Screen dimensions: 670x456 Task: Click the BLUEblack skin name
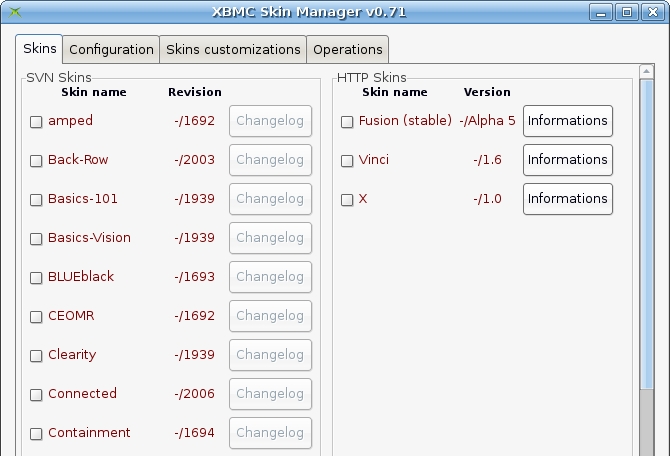point(81,277)
